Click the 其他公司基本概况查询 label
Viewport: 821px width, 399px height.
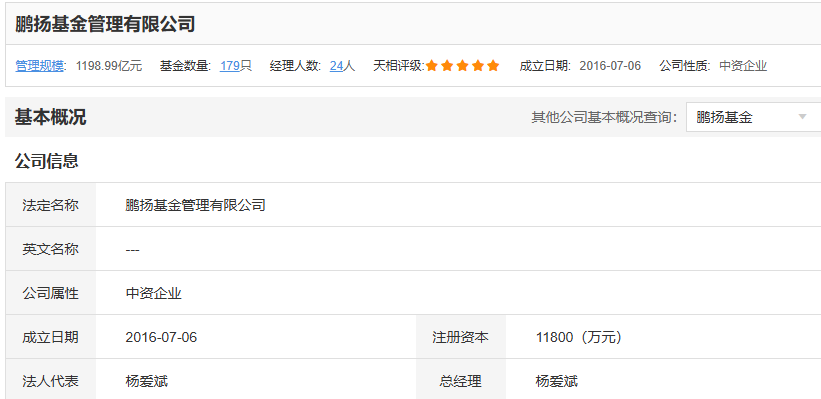[x=604, y=117]
